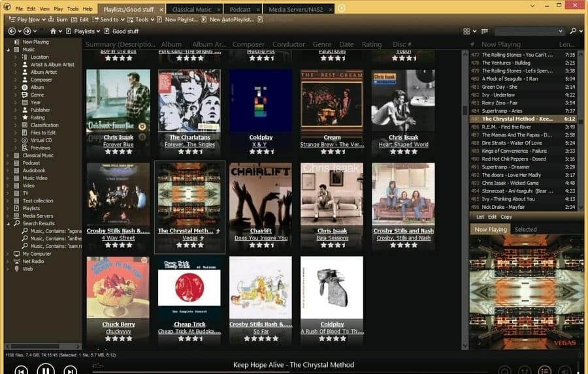This screenshot has width=588, height=374.
Task: Expand the Playlists tree node
Action: (8, 208)
